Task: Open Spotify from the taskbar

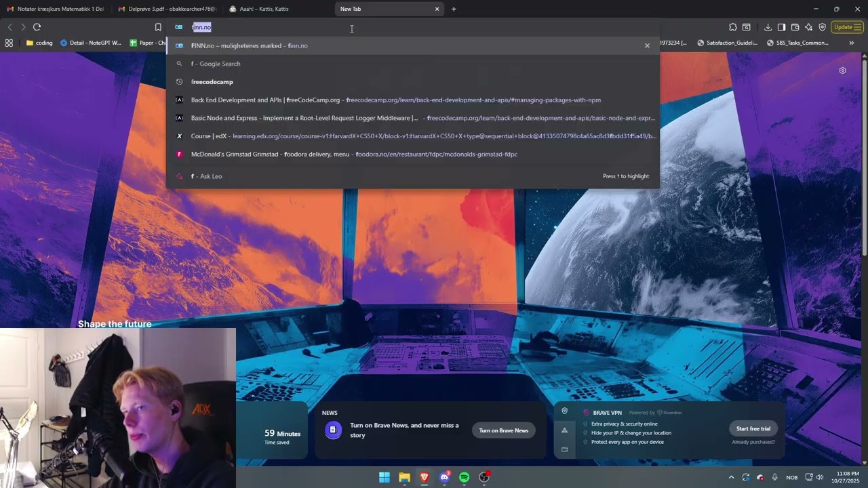Action: [464, 477]
